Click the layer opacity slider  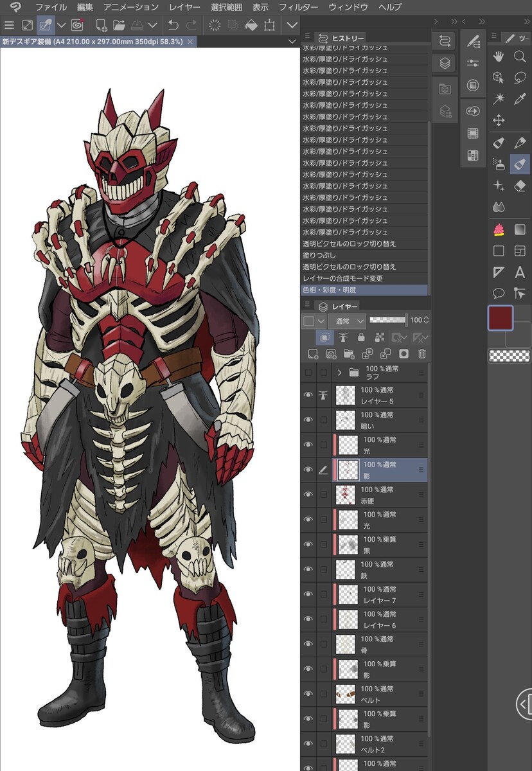pyautogui.click(x=388, y=319)
